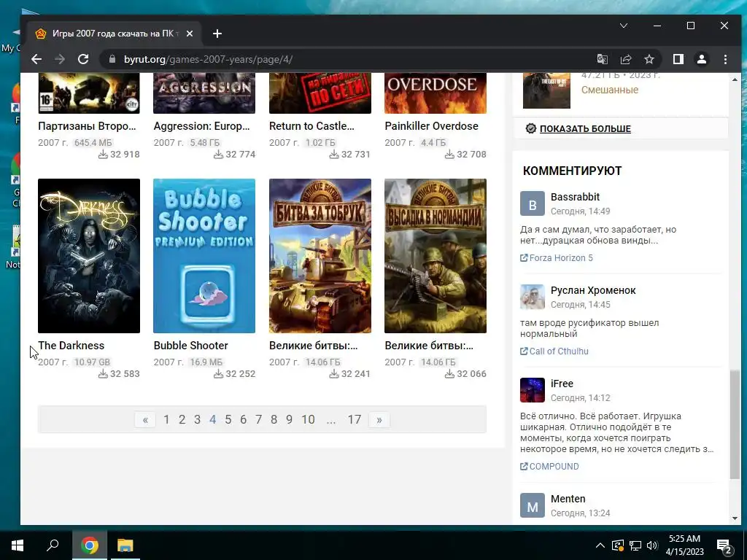
Task: Click the page vertical scrollbar thumb
Action: coord(735,424)
